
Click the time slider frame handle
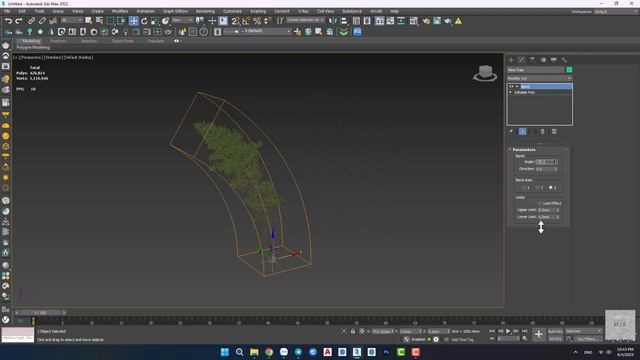(x=40, y=313)
